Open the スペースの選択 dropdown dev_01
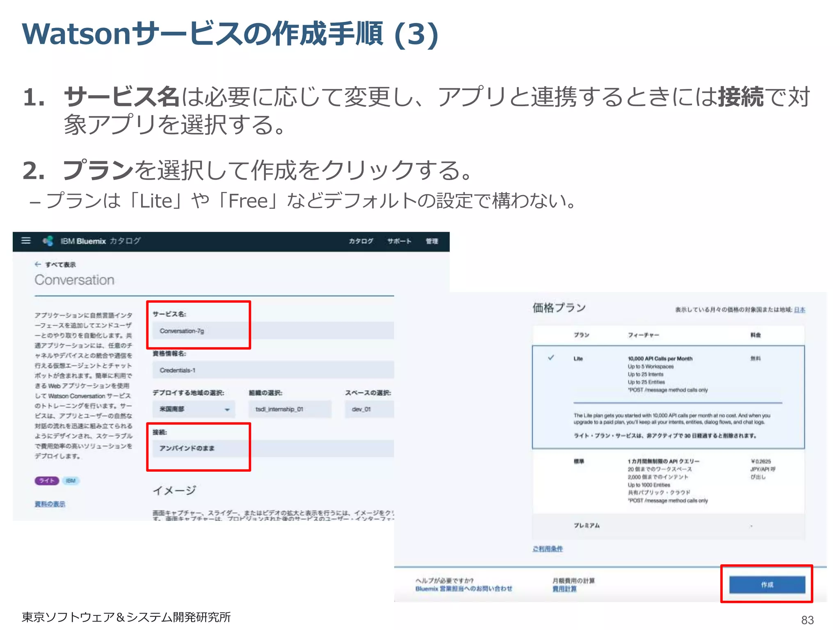 click(370, 409)
